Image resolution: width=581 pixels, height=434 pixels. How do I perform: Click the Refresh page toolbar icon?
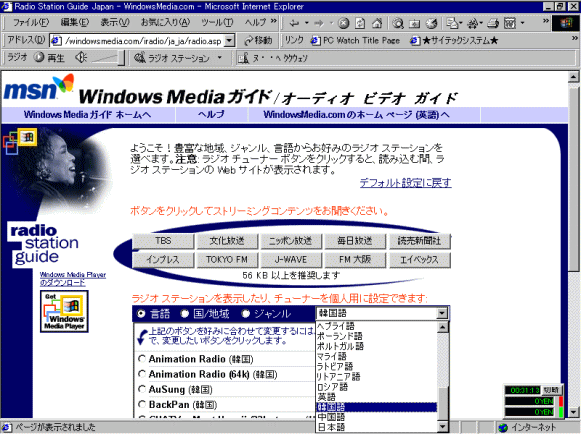click(x=360, y=23)
